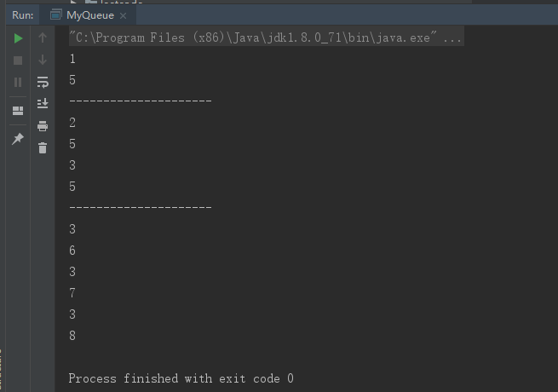Rerun MyQueue with the green play icon
This screenshot has height=392, width=558.
coord(18,38)
